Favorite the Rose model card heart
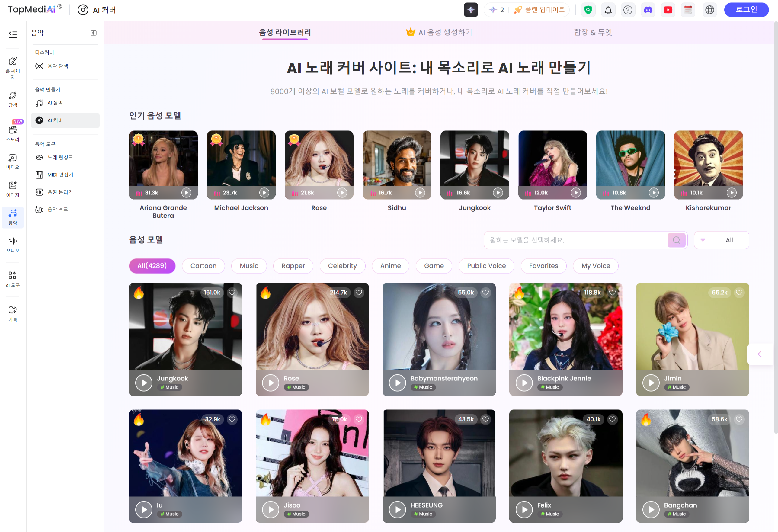 (x=359, y=293)
